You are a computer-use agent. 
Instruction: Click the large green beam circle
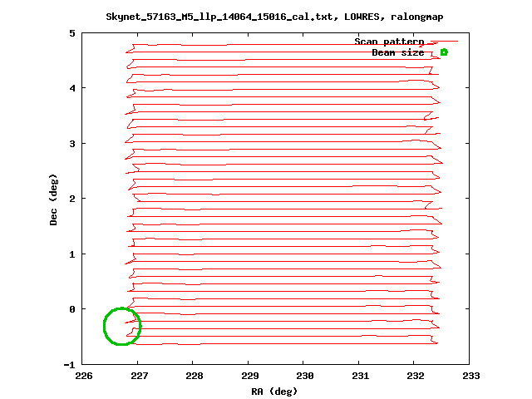point(122,327)
